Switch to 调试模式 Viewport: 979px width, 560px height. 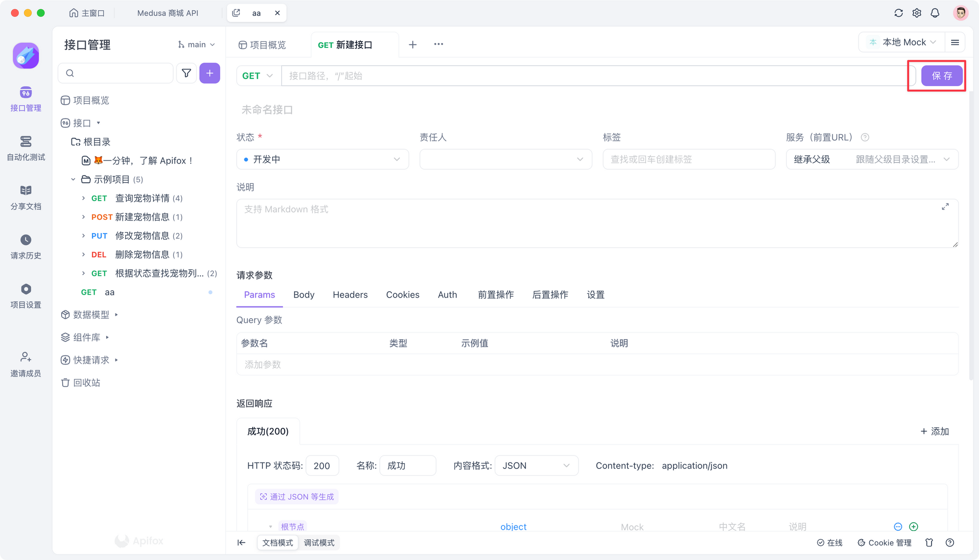pos(319,542)
